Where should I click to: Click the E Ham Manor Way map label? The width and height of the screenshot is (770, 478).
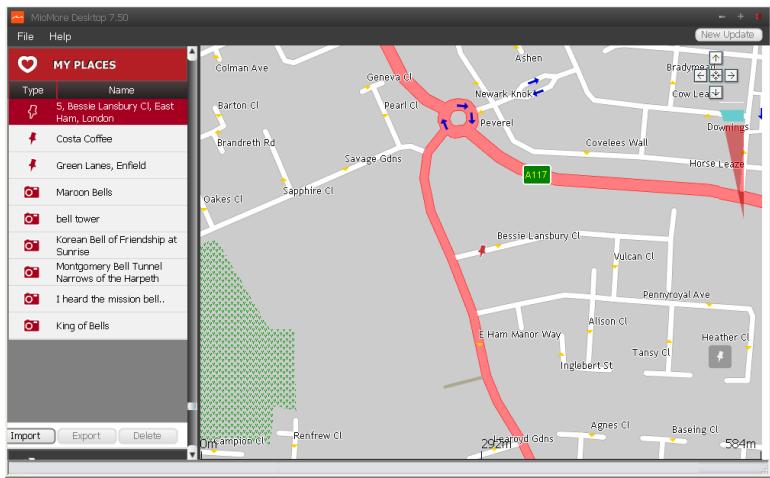point(520,334)
